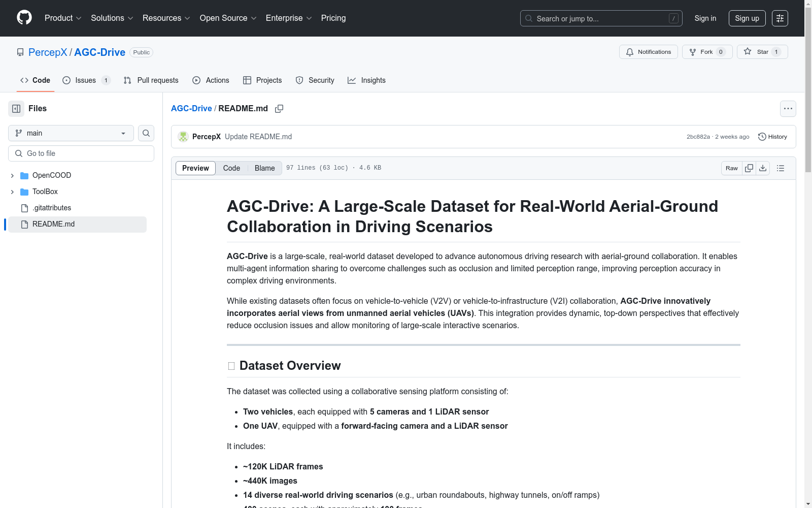Switch to the Blame view
The image size is (812, 508).
click(264, 168)
